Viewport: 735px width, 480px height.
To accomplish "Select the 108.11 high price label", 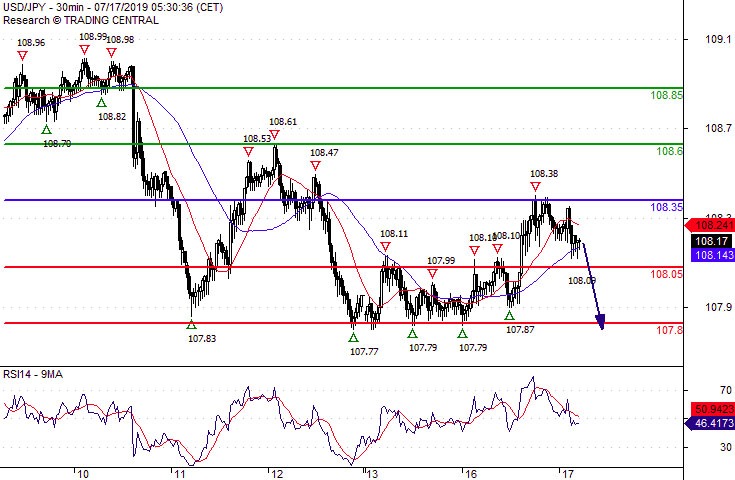I will tap(394, 233).
